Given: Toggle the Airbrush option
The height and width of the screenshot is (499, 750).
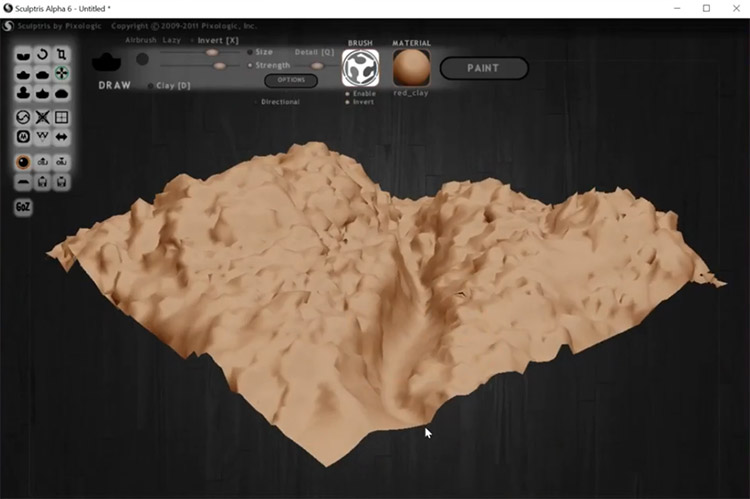Looking at the screenshot, I should (x=141, y=40).
